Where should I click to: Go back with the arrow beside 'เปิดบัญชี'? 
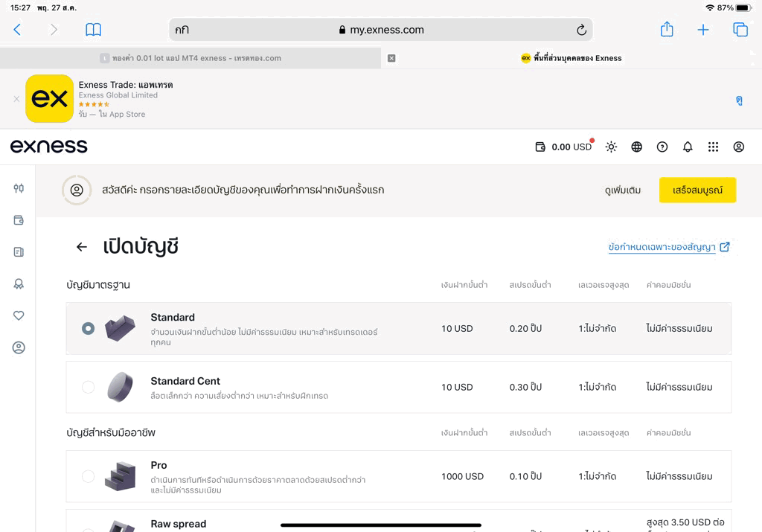pos(82,247)
